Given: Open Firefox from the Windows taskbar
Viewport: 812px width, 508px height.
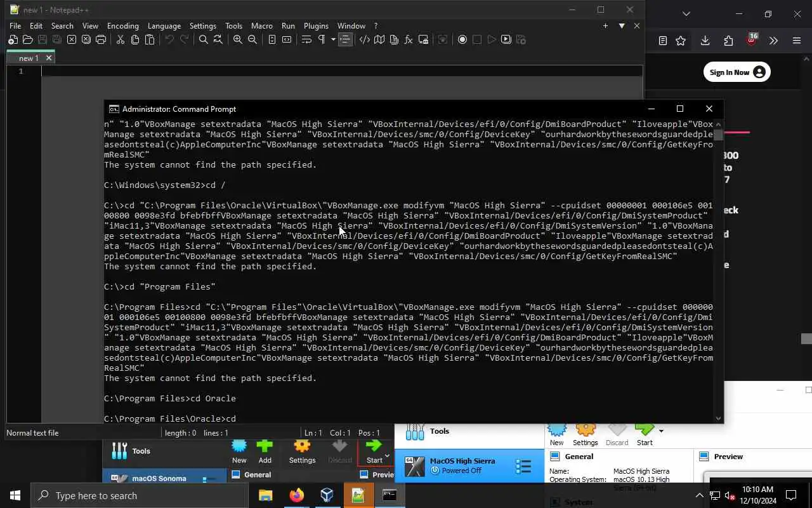Looking at the screenshot, I should (x=296, y=495).
